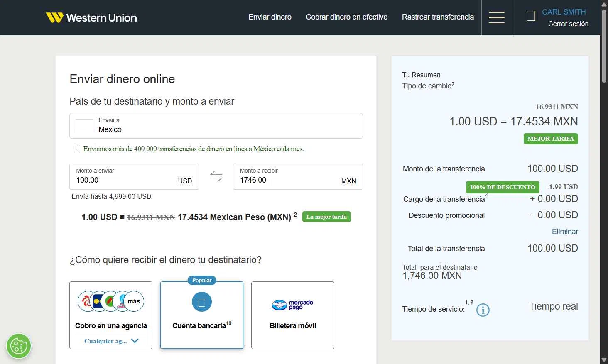Open the Enviar dinero menu
This screenshot has height=364, width=608.
(270, 17)
